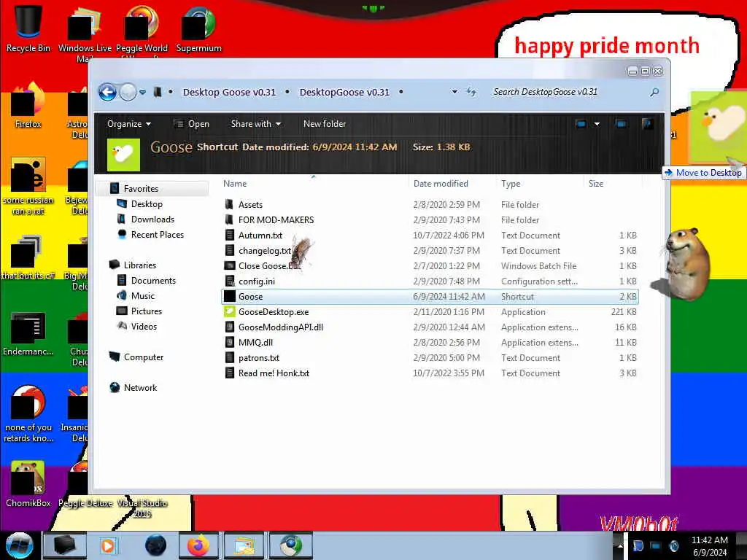Screen dimensions: 747x560
Task: Open Desktop in Favorites
Action: (x=147, y=204)
